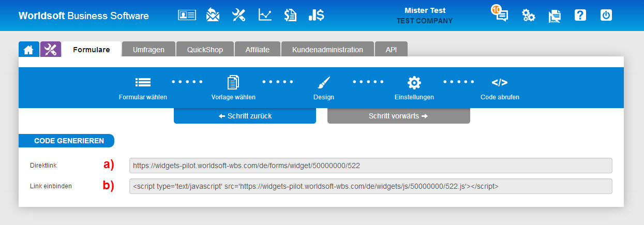
Task: Open the chat messages icon with notification badge
Action: pyautogui.click(x=500, y=13)
